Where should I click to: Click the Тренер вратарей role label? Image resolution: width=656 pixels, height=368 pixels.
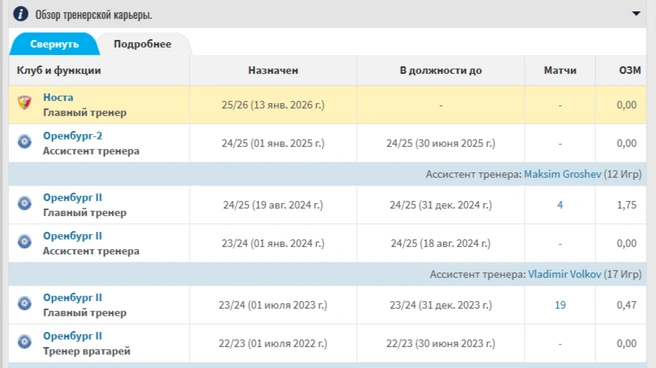pyautogui.click(x=87, y=351)
